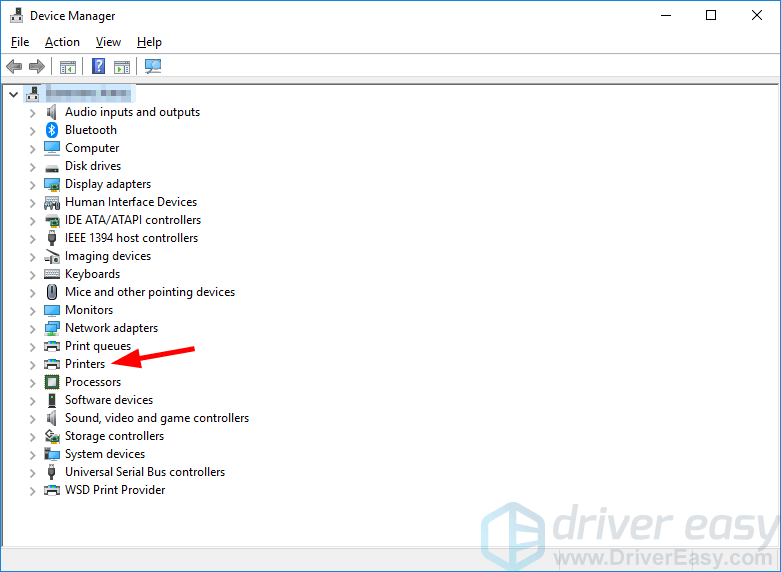Expand the Network adapters category
Screen dimensions: 781x572
[x=32, y=328]
